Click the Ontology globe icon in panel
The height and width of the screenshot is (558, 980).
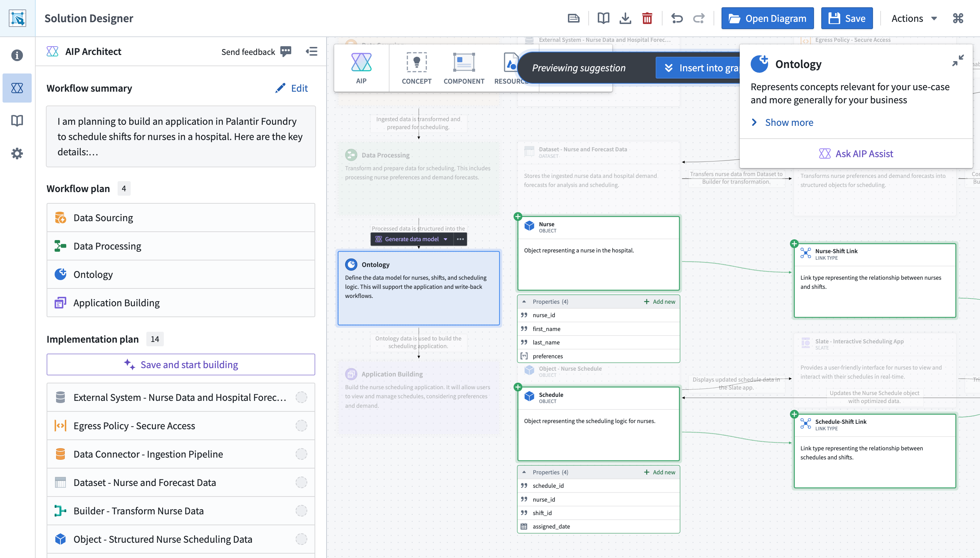60,274
